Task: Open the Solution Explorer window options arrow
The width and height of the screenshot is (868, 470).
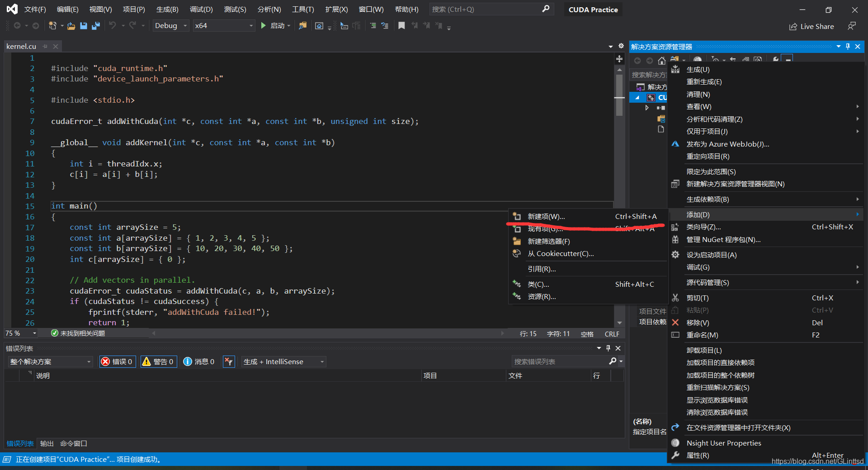Action: (x=839, y=46)
